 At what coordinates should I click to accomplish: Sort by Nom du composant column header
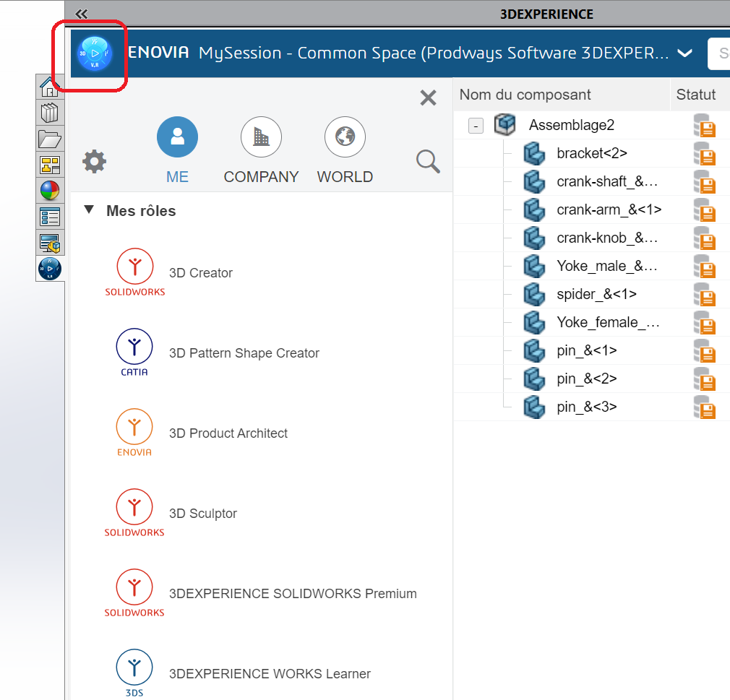point(525,95)
